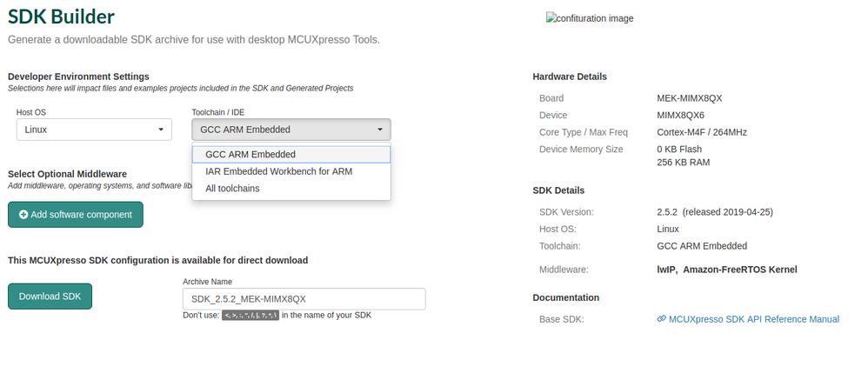This screenshot has height=380, width=868.
Task: Click the lwIP middleware entry
Action: point(667,270)
